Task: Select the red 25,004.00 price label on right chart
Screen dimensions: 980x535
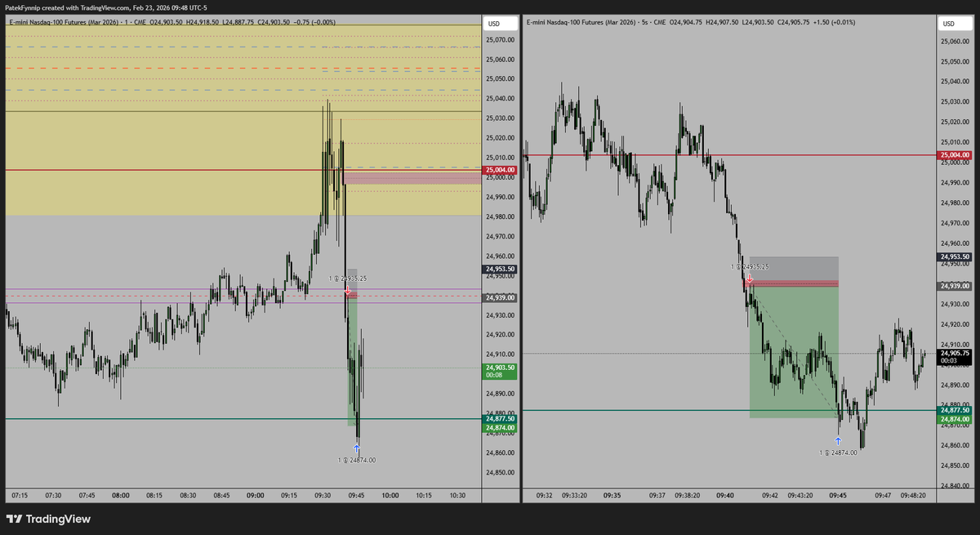Action: pos(955,154)
